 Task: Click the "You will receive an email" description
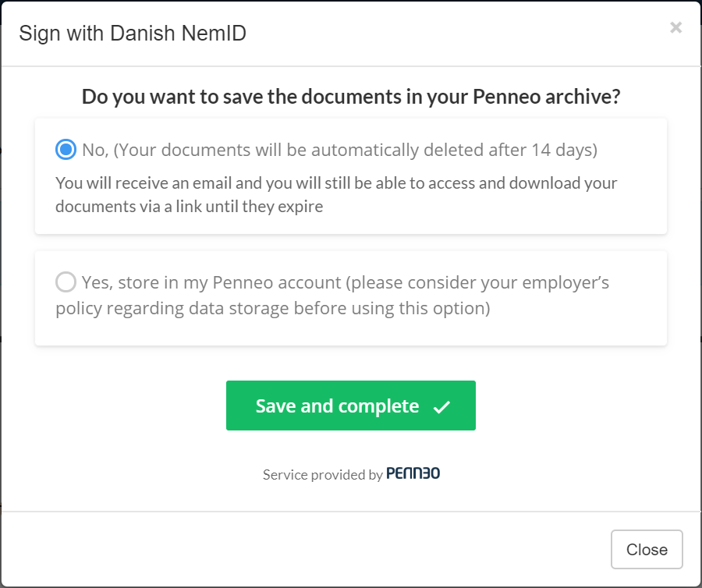pyautogui.click(x=336, y=195)
